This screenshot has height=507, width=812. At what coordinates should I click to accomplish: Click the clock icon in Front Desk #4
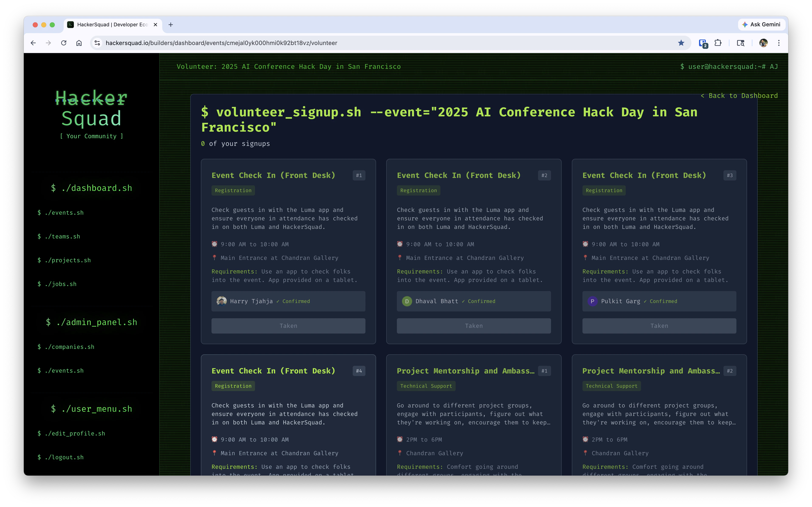[214, 439]
